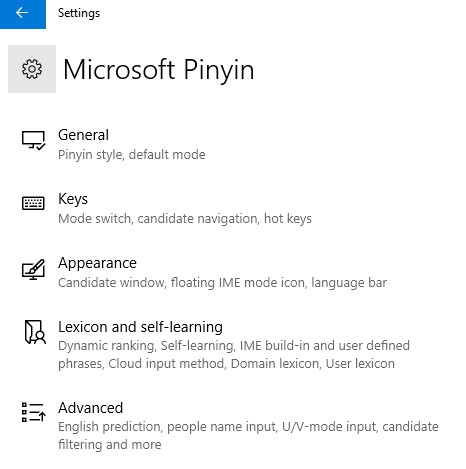466x469 pixels.
Task: Select the Keys keyboard icon
Action: 33,203
